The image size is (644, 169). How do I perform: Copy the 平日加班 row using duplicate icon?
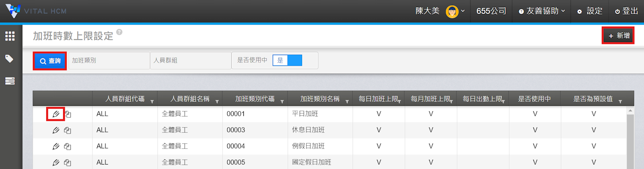pyautogui.click(x=68, y=114)
